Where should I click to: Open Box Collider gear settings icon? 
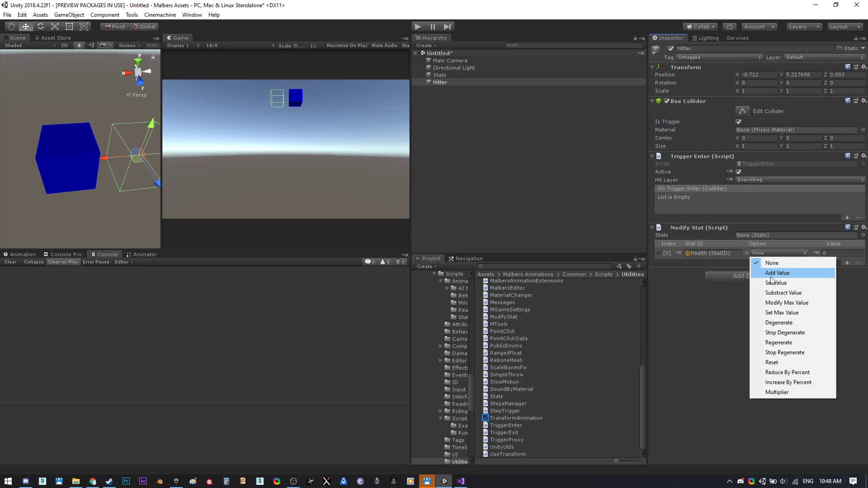pyautogui.click(x=863, y=101)
